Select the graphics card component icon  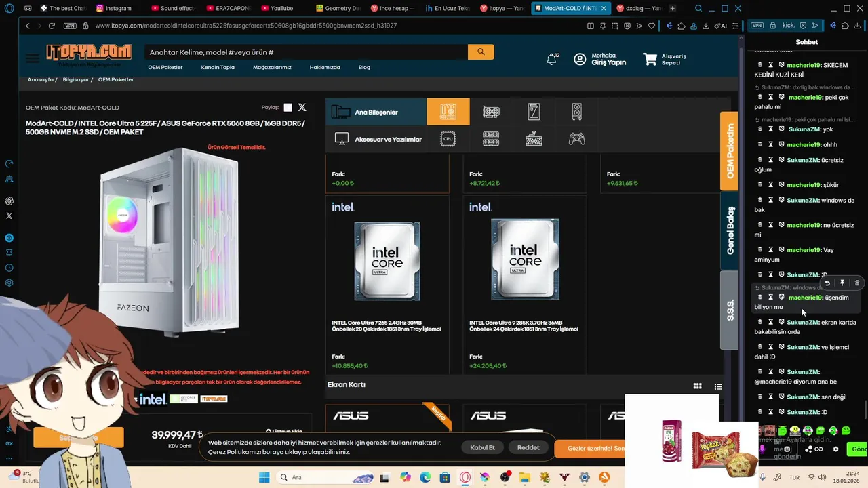(x=491, y=112)
